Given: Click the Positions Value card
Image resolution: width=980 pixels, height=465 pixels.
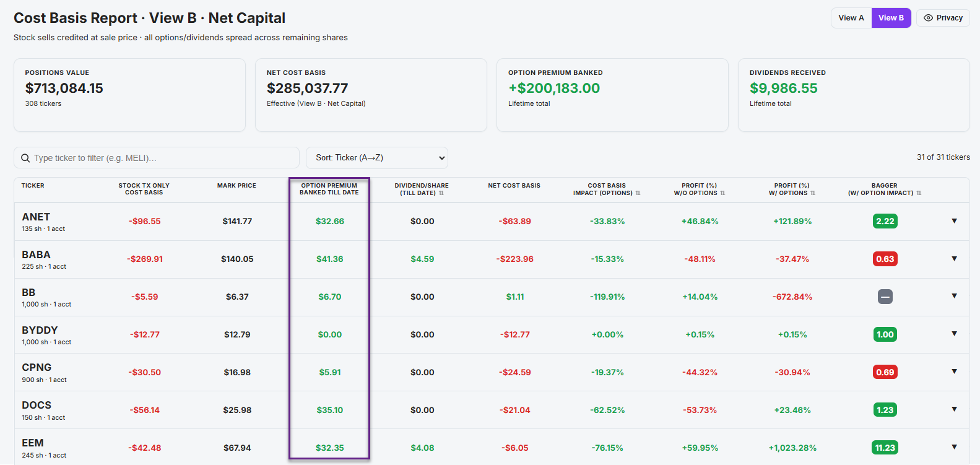Looking at the screenshot, I should 129,95.
